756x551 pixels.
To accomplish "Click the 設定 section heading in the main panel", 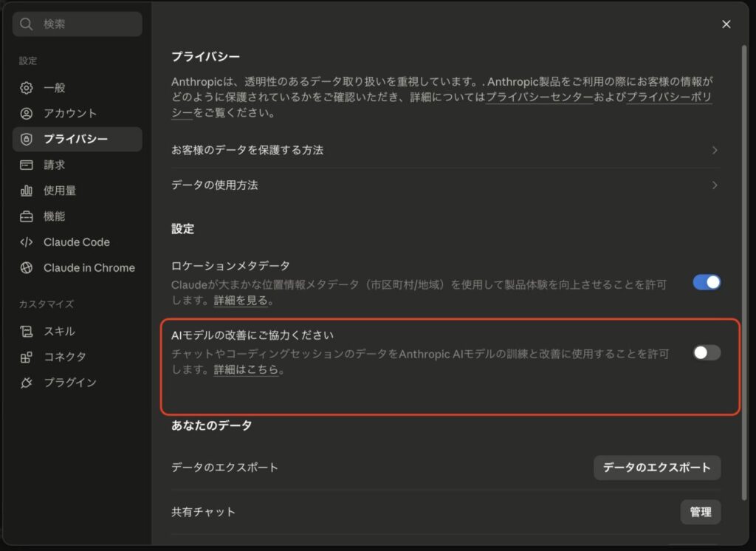I will coord(183,229).
